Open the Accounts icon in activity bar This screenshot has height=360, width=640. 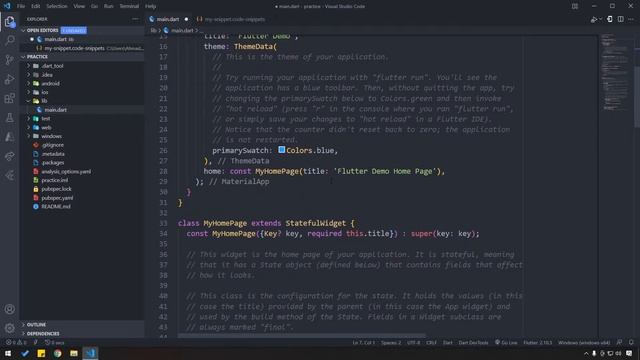tap(10, 309)
